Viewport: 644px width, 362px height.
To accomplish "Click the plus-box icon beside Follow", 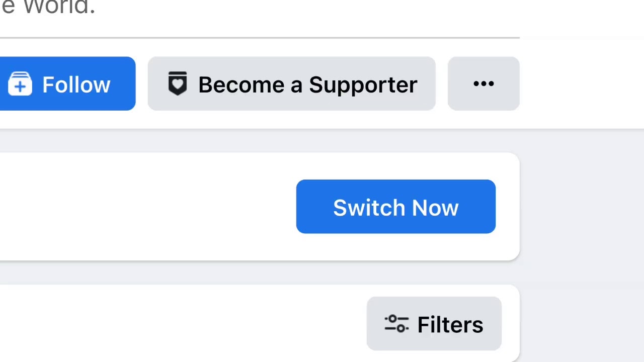I will click(20, 84).
